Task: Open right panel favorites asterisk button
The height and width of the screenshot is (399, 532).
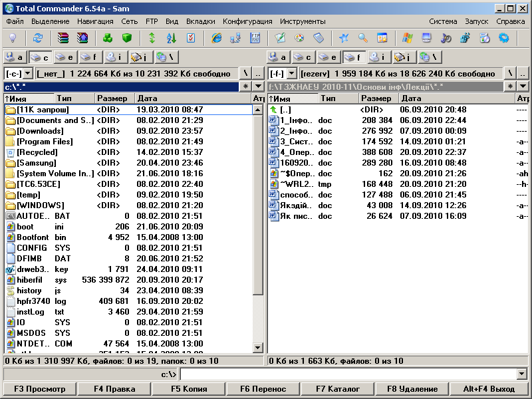Action: (510, 86)
